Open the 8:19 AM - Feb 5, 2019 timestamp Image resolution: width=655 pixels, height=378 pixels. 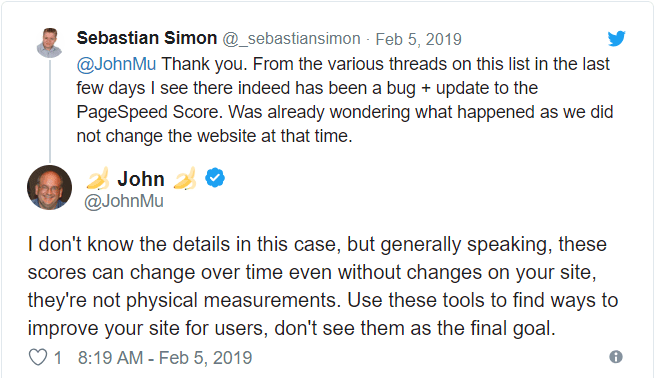pyautogui.click(x=165, y=358)
